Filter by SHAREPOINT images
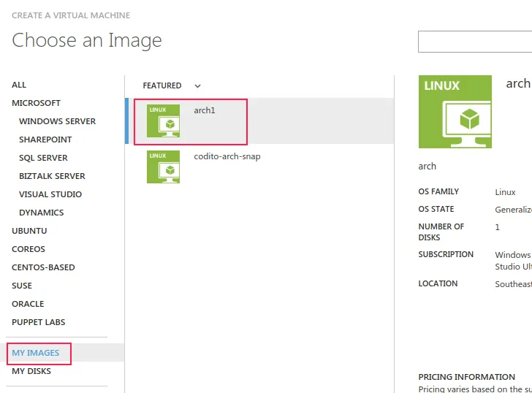 [x=45, y=140]
